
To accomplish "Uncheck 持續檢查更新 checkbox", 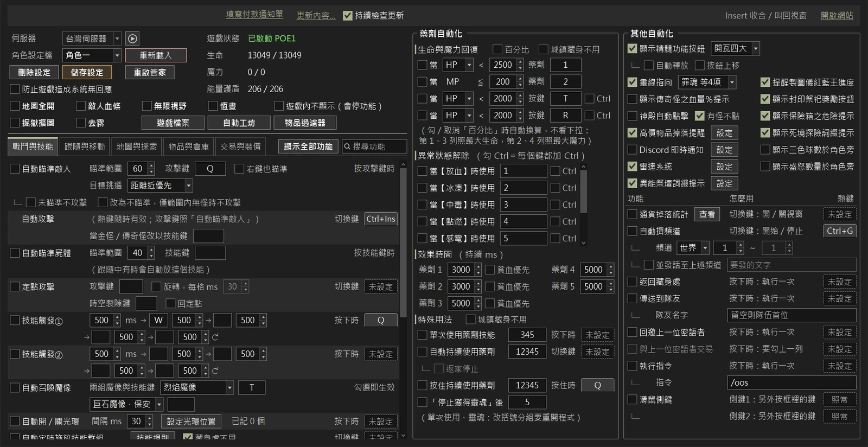I will (348, 16).
